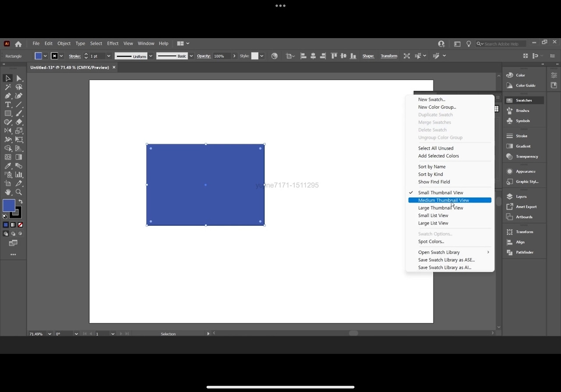Select the Reflect tool
Image resolution: width=561 pixels, height=392 pixels.
(x=8, y=131)
